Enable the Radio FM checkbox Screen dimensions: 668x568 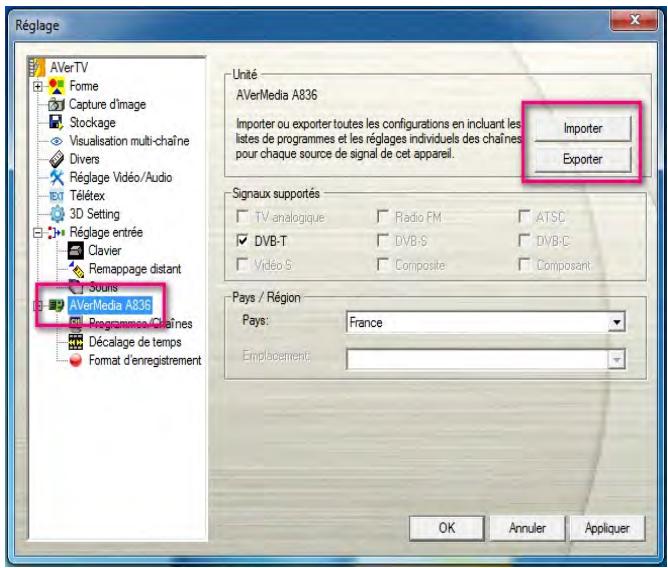pos(383,216)
